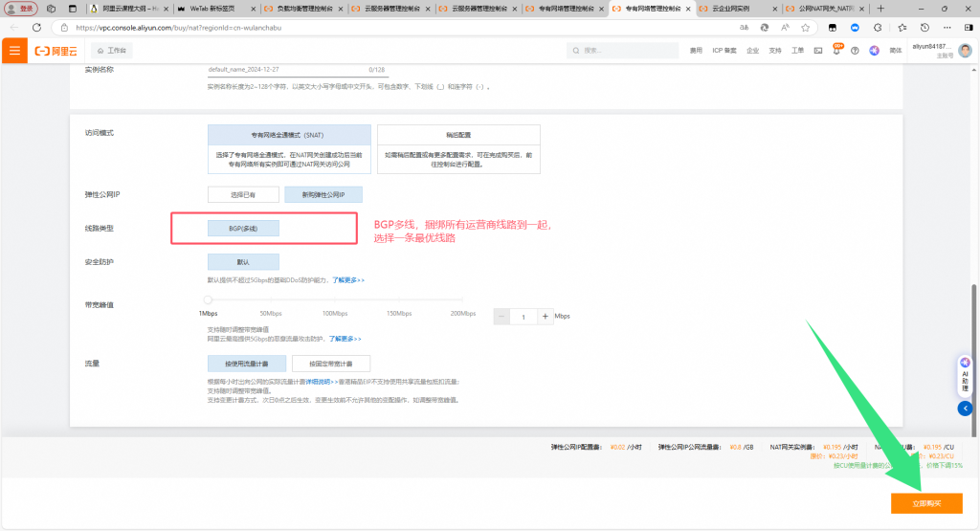Open the Cloud Shell terminal icon
Image resolution: width=980 pixels, height=531 pixels.
tap(818, 50)
